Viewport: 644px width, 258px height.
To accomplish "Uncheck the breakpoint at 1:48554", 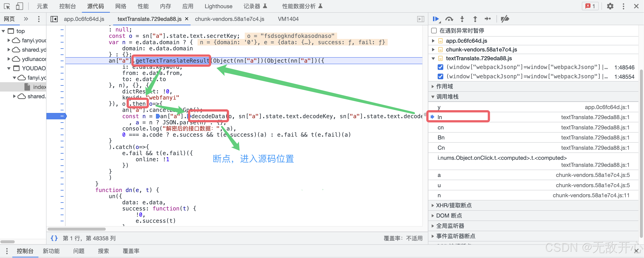I will [x=440, y=76].
